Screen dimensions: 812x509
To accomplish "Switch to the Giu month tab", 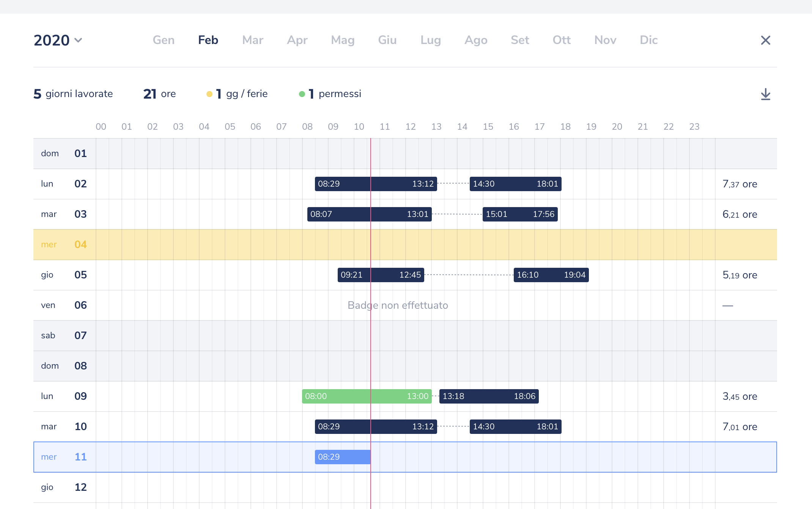I will (x=387, y=40).
